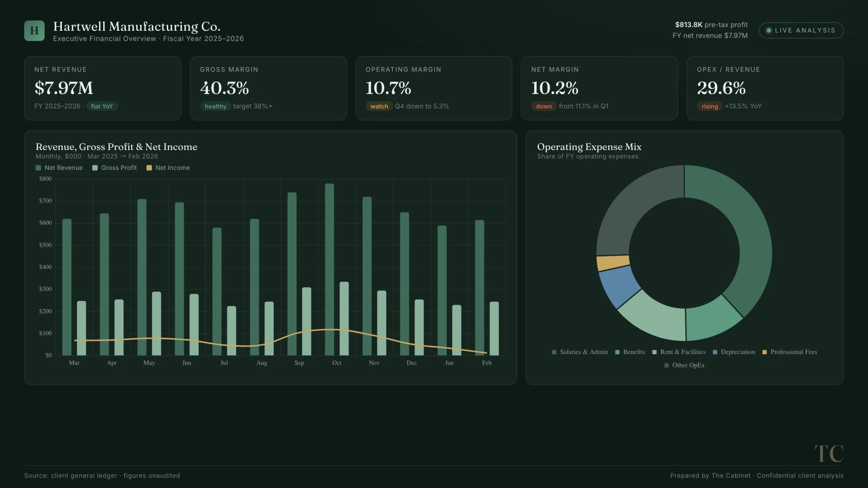The image size is (868, 488).
Task: Click the green dot in LIVE ANALYSIS
Action: [769, 30]
